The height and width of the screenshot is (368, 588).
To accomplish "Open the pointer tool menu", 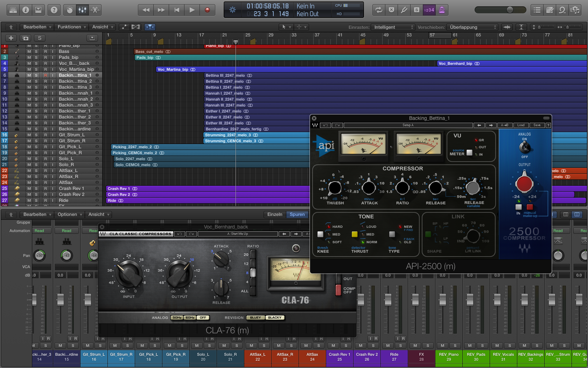I will pyautogui.click(x=286, y=27).
